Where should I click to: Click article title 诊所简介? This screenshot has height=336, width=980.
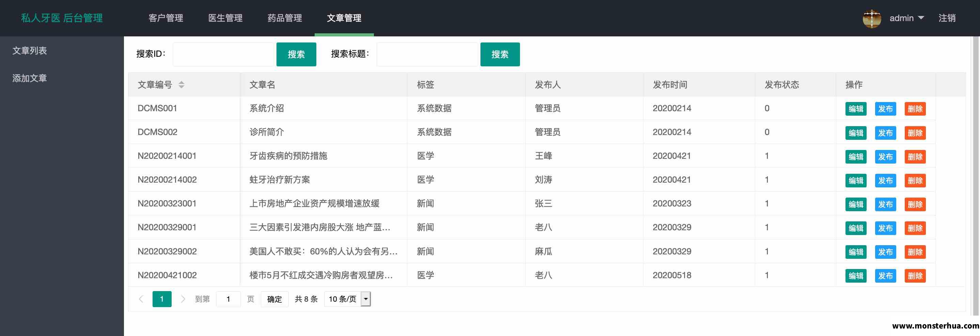click(x=267, y=132)
